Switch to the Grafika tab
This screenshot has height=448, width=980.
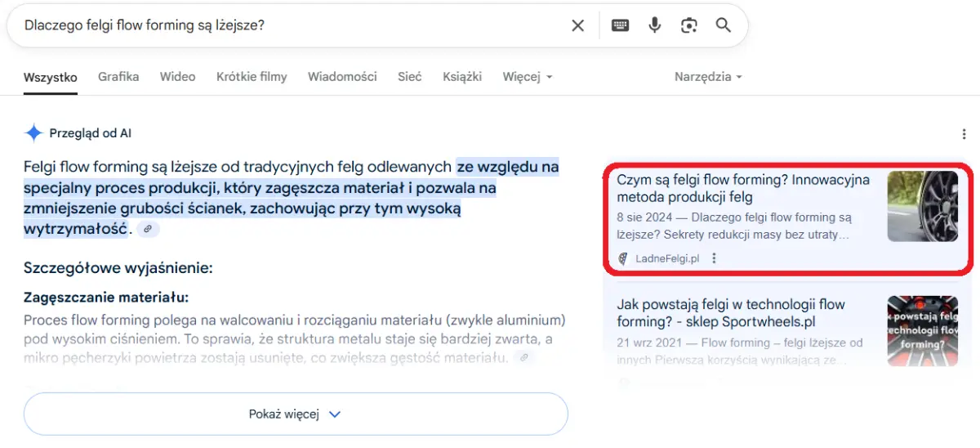(118, 77)
